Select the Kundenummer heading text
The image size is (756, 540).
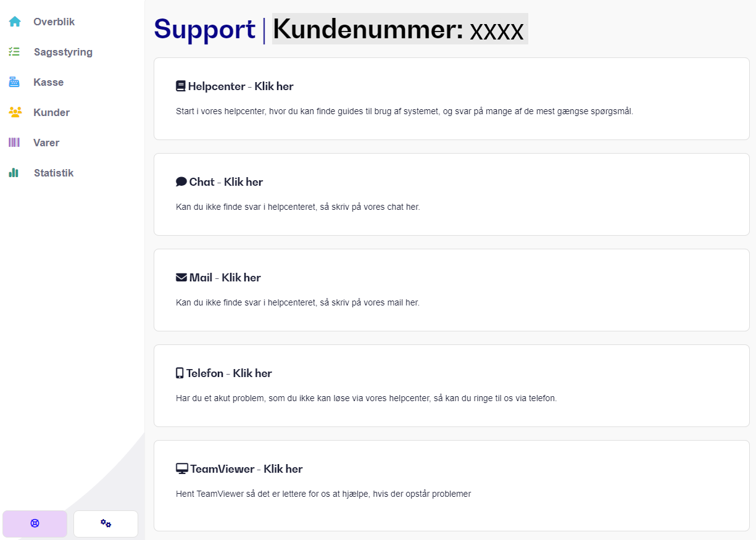400,29
